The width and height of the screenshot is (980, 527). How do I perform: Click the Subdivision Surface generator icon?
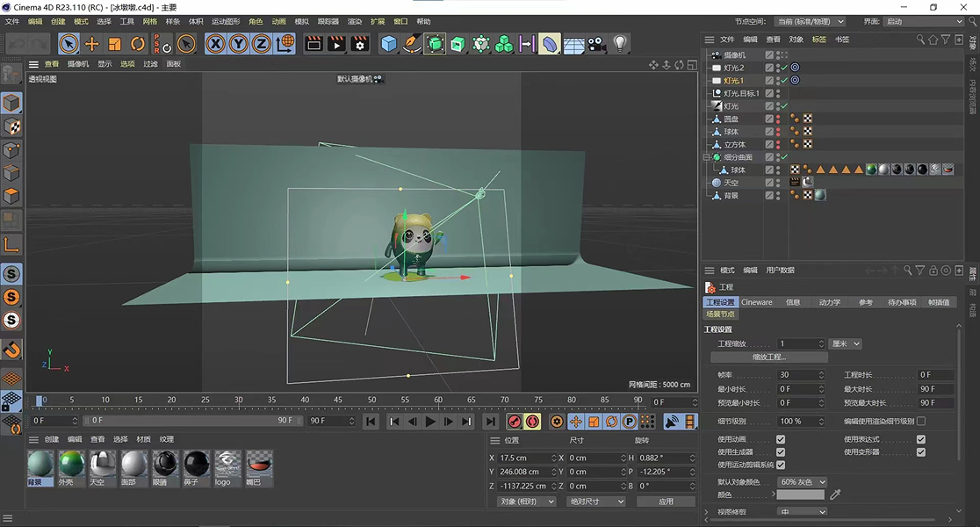435,44
